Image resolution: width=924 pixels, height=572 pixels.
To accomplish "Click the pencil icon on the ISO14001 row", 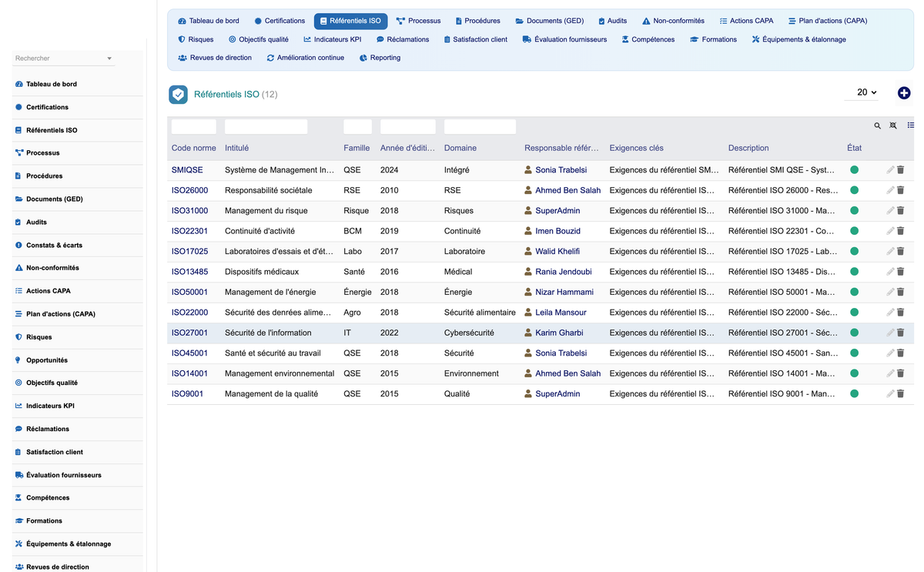I will click(891, 373).
